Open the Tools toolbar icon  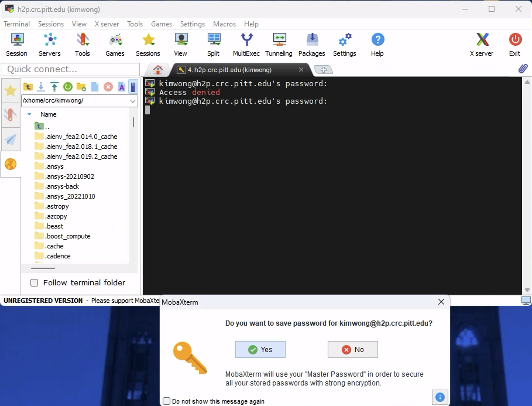point(82,45)
